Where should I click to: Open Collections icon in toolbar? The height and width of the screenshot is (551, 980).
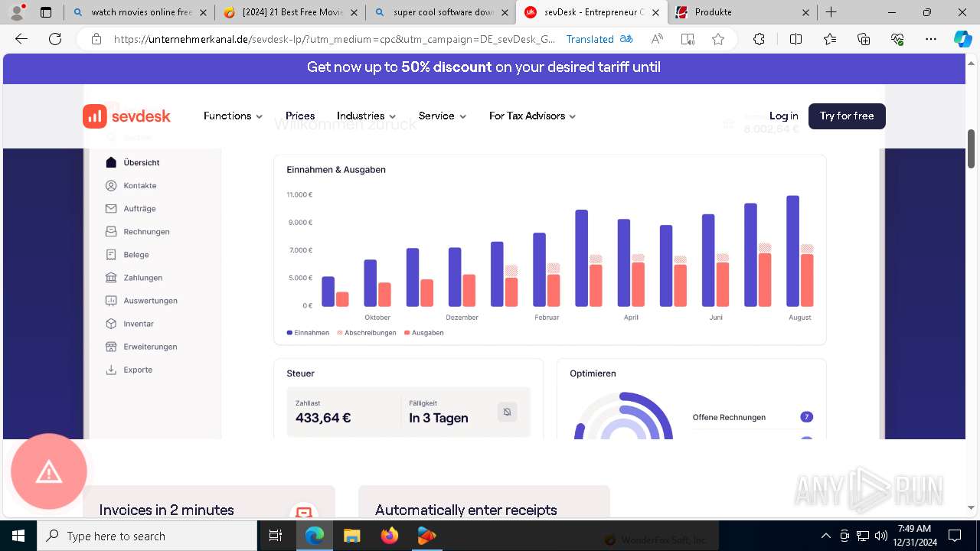(864, 40)
